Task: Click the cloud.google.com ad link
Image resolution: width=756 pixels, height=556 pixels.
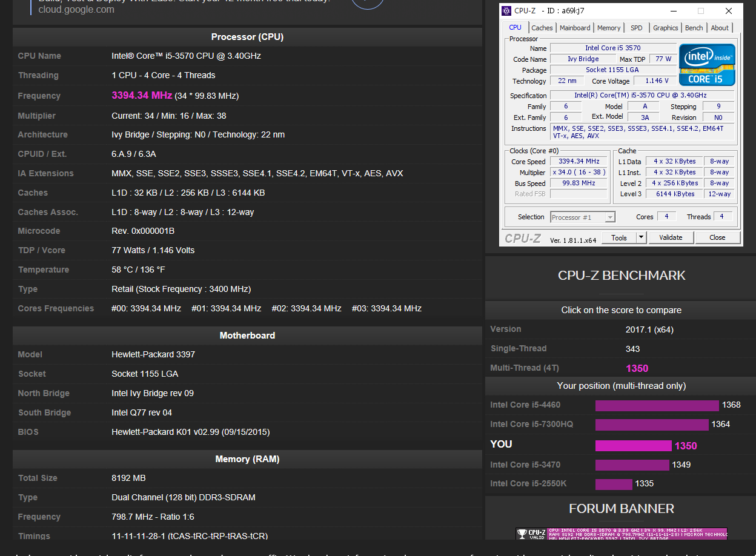Action: tap(76, 10)
